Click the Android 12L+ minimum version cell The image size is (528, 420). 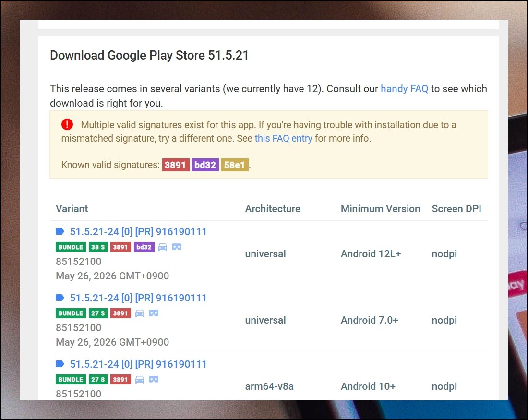(371, 253)
